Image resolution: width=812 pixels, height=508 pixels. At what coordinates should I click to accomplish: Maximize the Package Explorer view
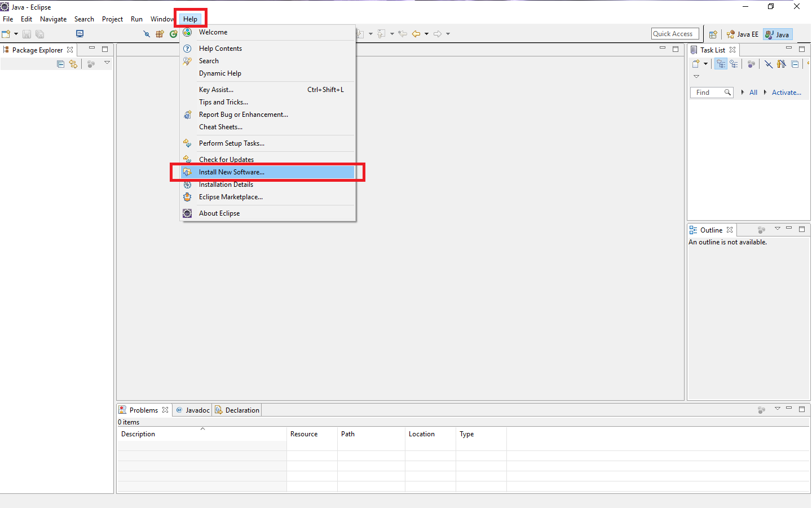(105, 49)
